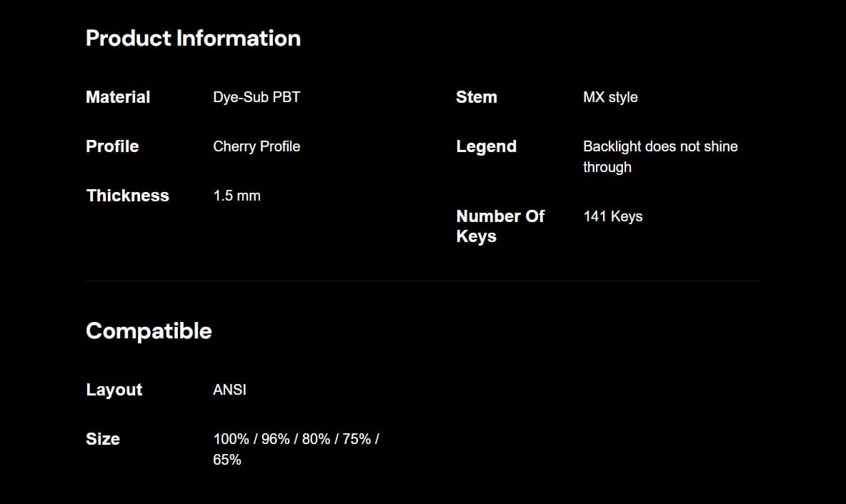Image resolution: width=846 pixels, height=504 pixels.
Task: Click the 1.5 mm value
Action: click(x=237, y=196)
